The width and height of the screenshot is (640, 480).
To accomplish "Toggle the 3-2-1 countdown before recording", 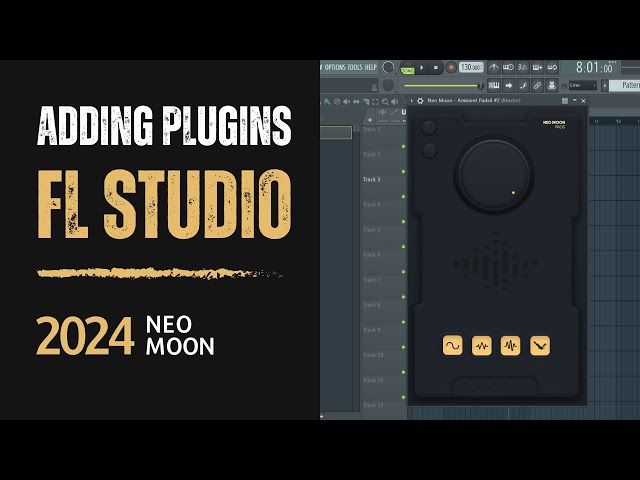I will point(523,67).
